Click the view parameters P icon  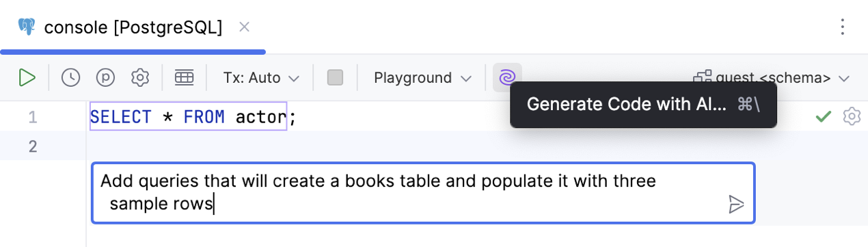[x=105, y=77]
